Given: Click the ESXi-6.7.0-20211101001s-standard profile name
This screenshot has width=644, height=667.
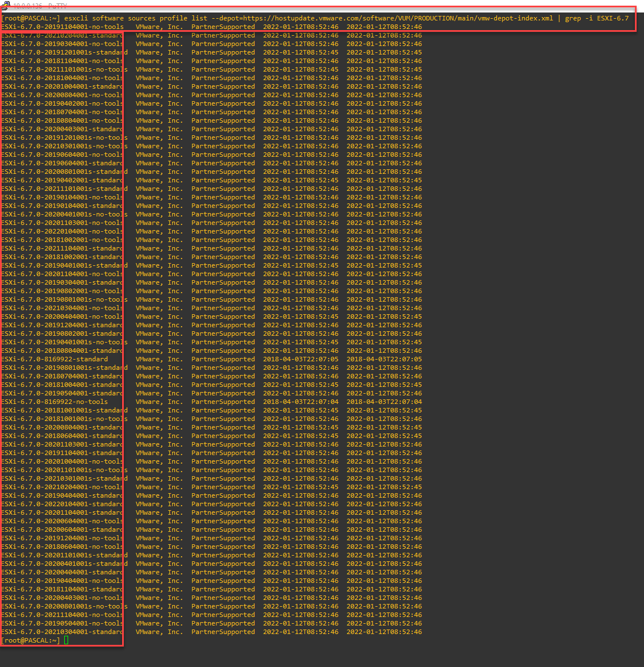Looking at the screenshot, I should coord(64,189).
